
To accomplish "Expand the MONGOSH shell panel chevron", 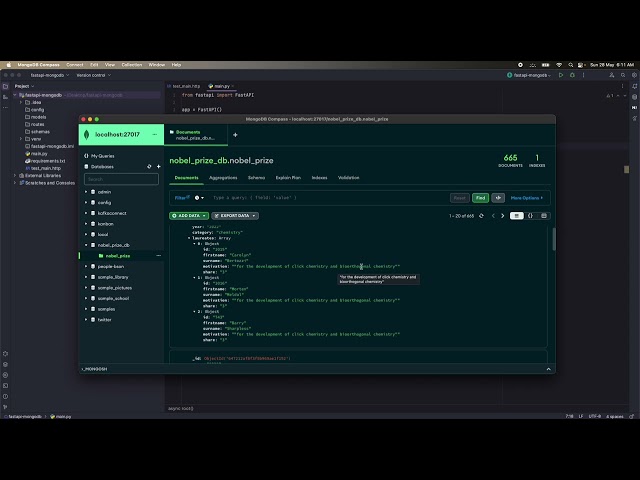I will tap(549, 369).
